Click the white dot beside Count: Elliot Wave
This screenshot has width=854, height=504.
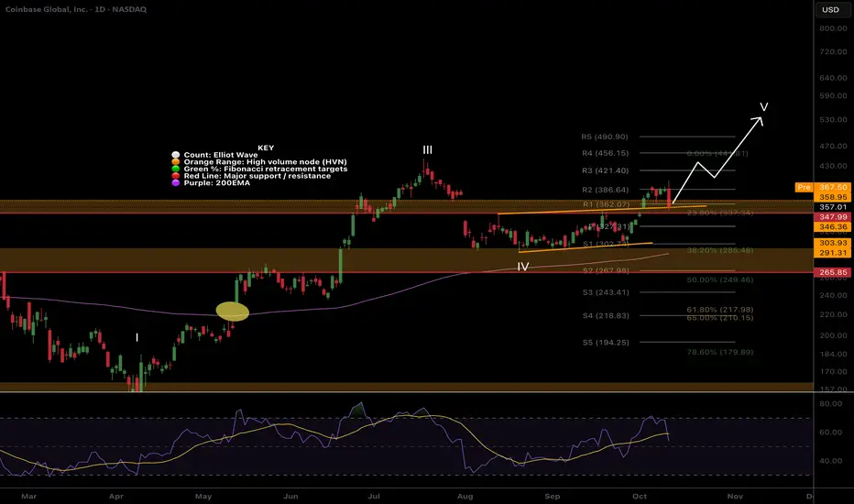coord(175,155)
